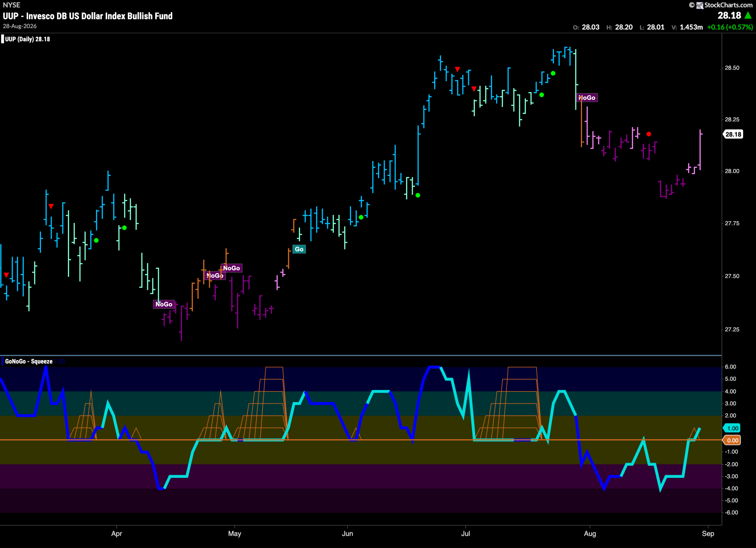Click the Aug label on time axis
This screenshot has width=756, height=548.
[x=590, y=533]
